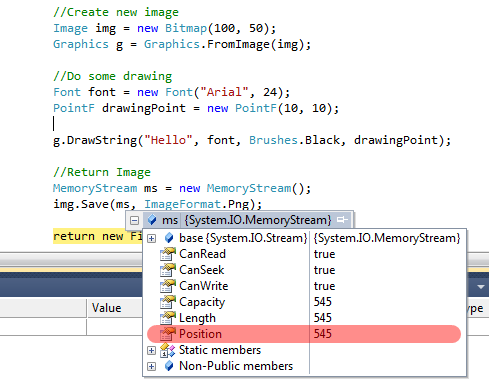This screenshot has width=489, height=386.
Task: Click the //Do some drawing comment
Action: (113, 76)
